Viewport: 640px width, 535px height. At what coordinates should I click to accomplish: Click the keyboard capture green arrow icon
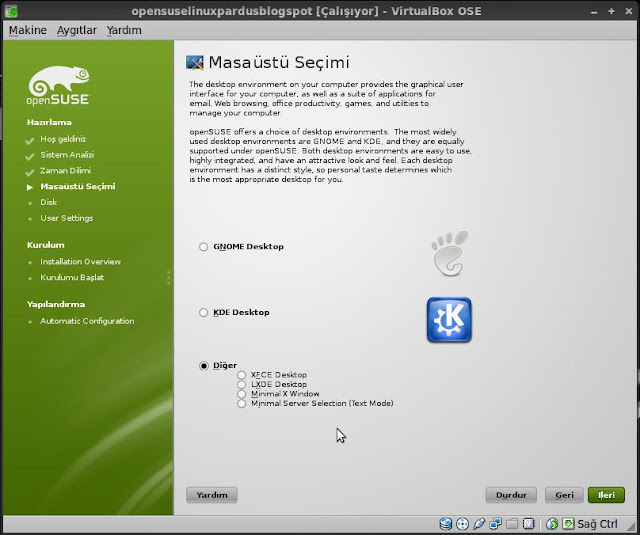point(568,524)
